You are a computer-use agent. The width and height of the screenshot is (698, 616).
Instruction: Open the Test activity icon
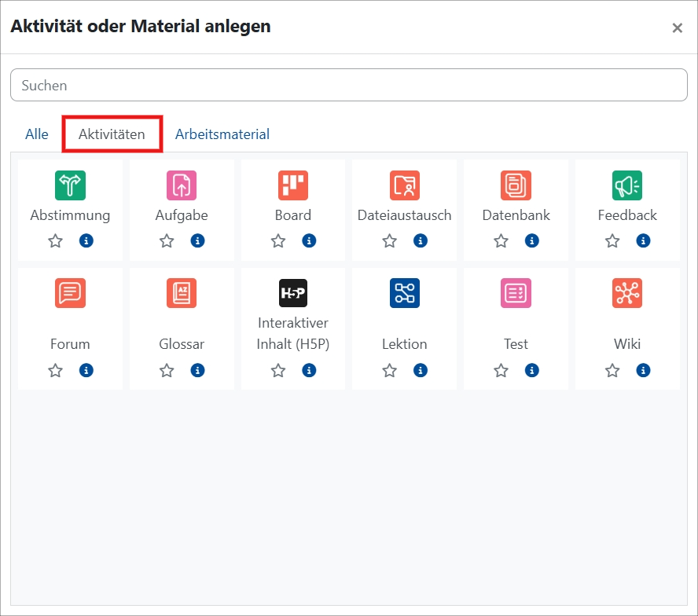coord(516,293)
